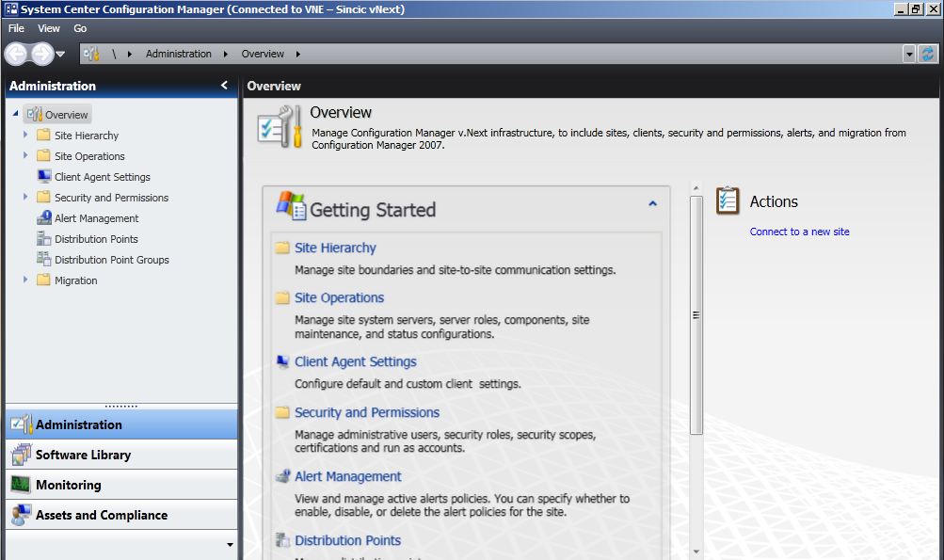Click Alert Management icon in Getting Started
The image size is (944, 560).
coord(282,476)
